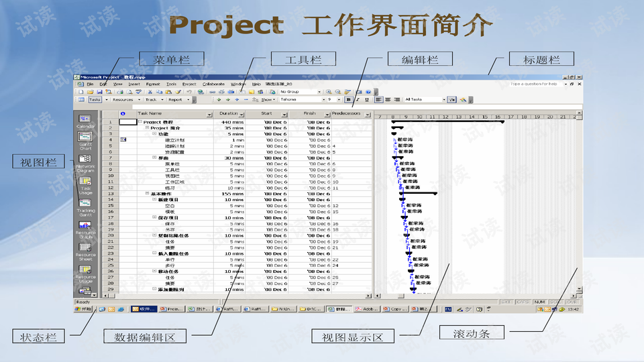Click the Paste clipboard icon

pos(168,92)
